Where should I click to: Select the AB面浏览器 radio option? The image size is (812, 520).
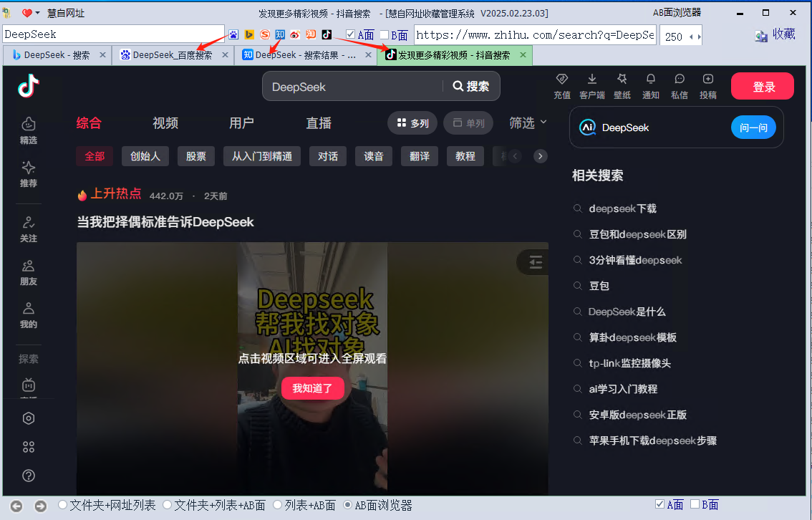pos(347,504)
